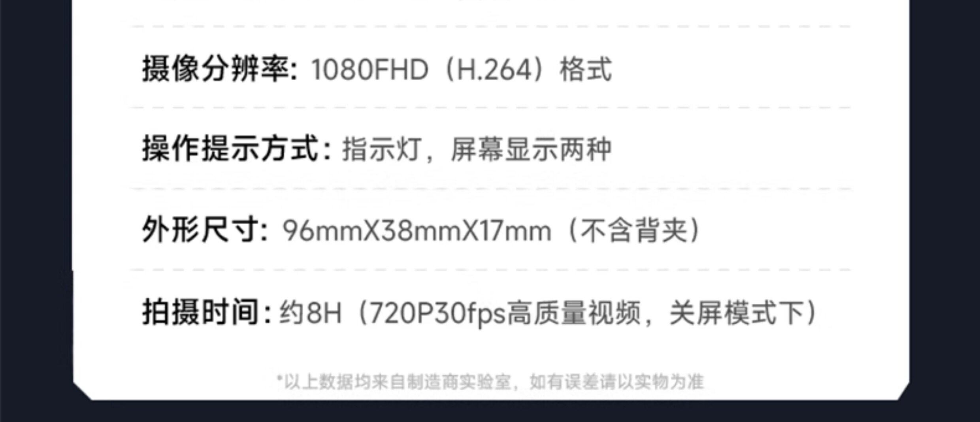
Task: Click the dashed divider above 拍摄时间 row
Action: tap(490, 270)
